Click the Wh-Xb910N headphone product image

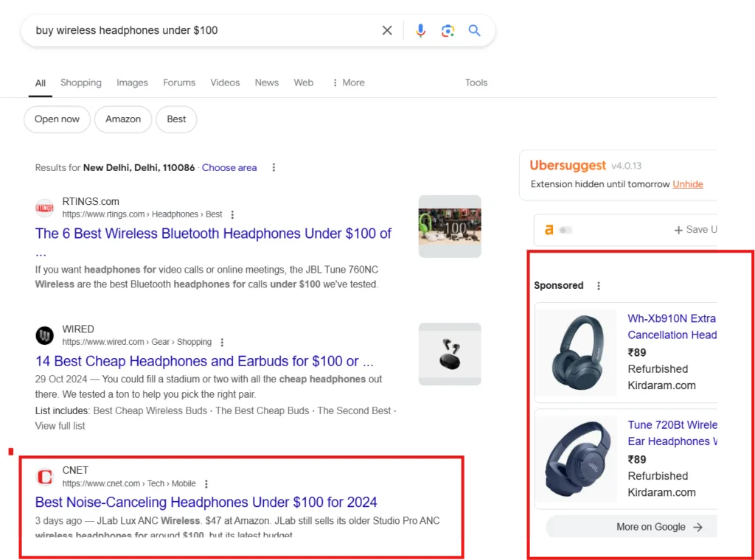tap(577, 352)
